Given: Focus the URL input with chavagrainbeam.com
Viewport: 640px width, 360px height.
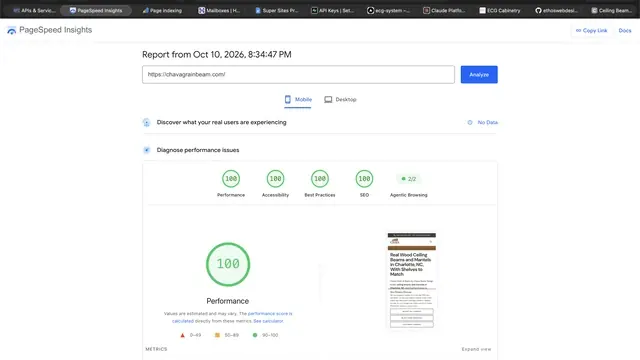Looking at the screenshot, I should (x=298, y=74).
